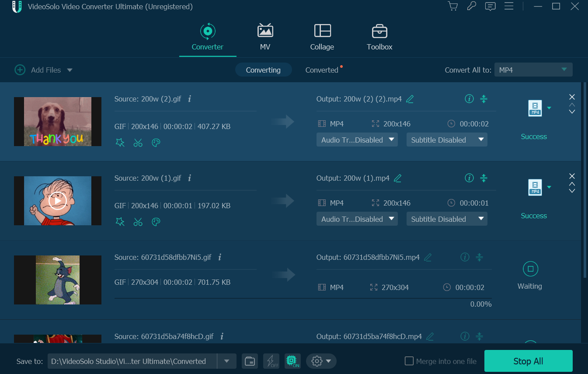Expand format arrow beside 200w (2).gif MP4 icon
The image size is (588, 374).
[549, 108]
